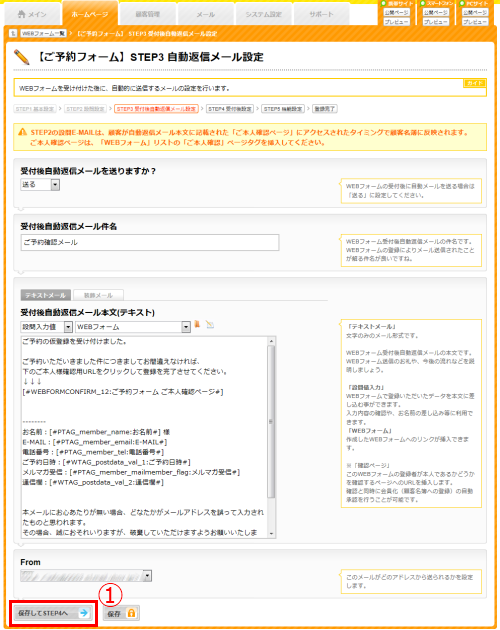This screenshot has width=500, height=630.
Task: Click the PTAG_member_name line in body
Action: click(96, 432)
